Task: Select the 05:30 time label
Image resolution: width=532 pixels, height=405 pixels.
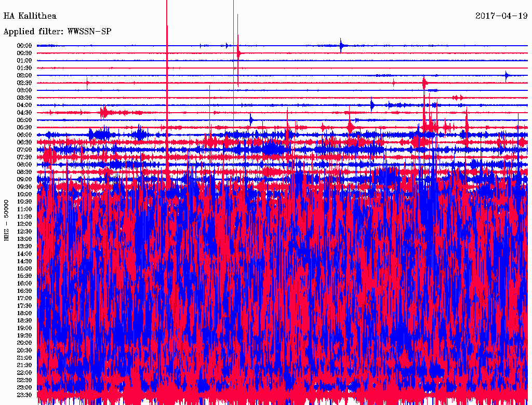Action: pyautogui.click(x=24, y=128)
